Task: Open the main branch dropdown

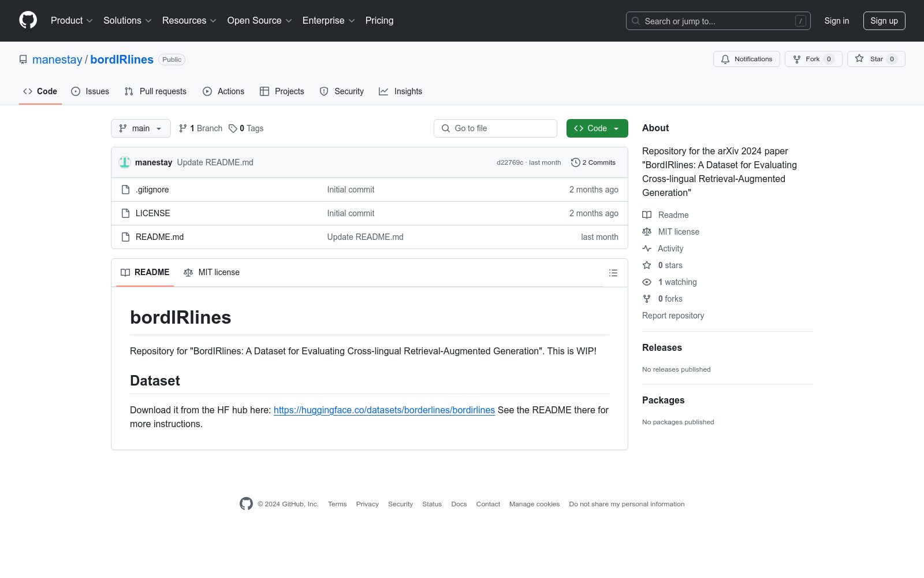Action: (x=141, y=128)
